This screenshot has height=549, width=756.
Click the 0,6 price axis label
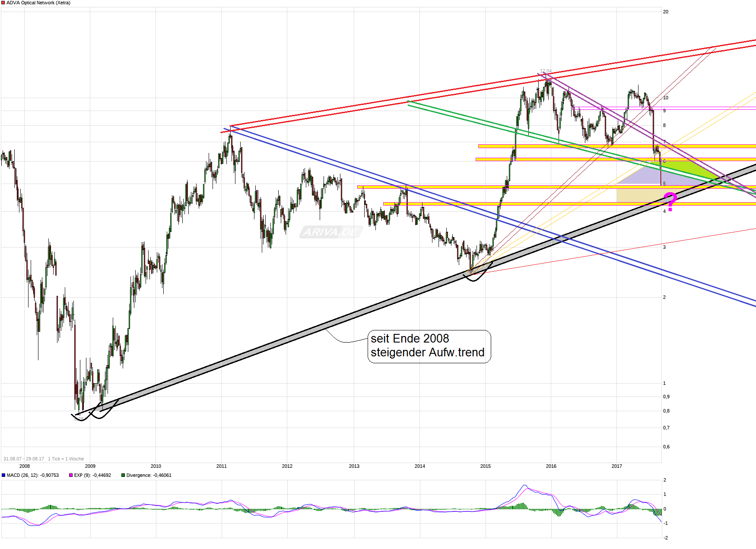(x=667, y=447)
